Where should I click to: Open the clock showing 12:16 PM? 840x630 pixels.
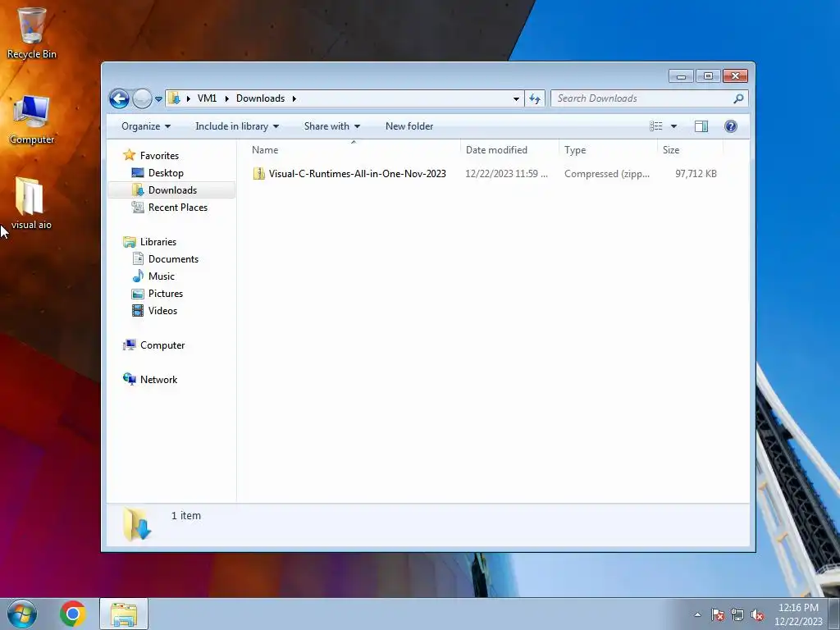(798, 614)
